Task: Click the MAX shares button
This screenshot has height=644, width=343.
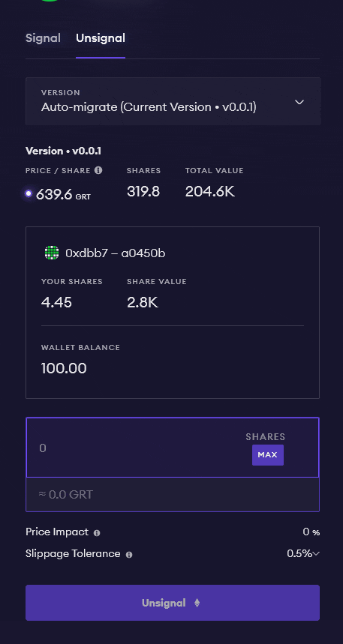Action: (x=268, y=455)
